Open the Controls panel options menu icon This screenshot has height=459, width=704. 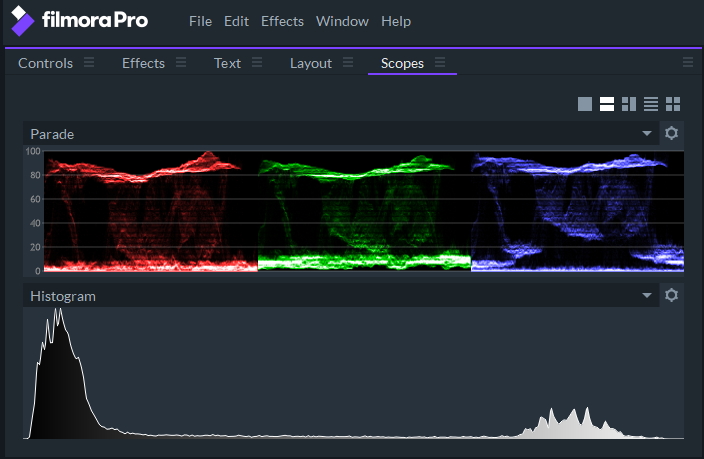pos(89,62)
